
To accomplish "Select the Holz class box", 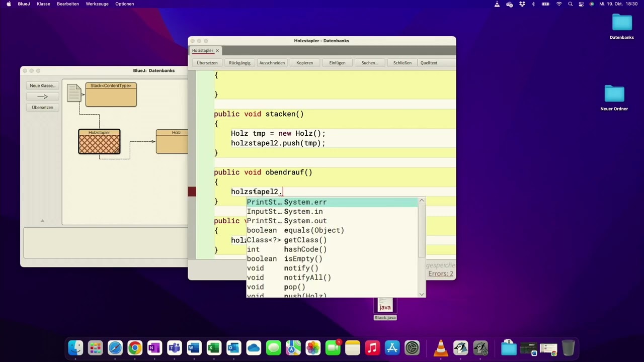I will 172,141.
